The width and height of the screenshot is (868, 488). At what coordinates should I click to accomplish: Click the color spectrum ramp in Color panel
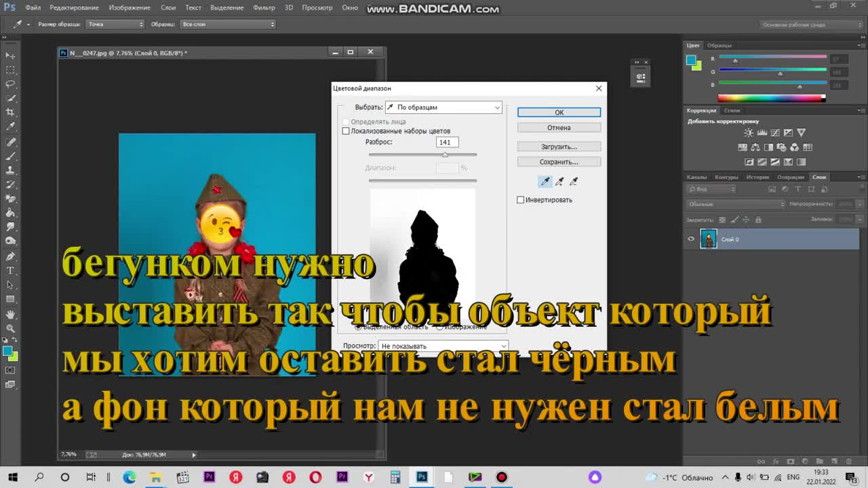pyautogui.click(x=772, y=98)
